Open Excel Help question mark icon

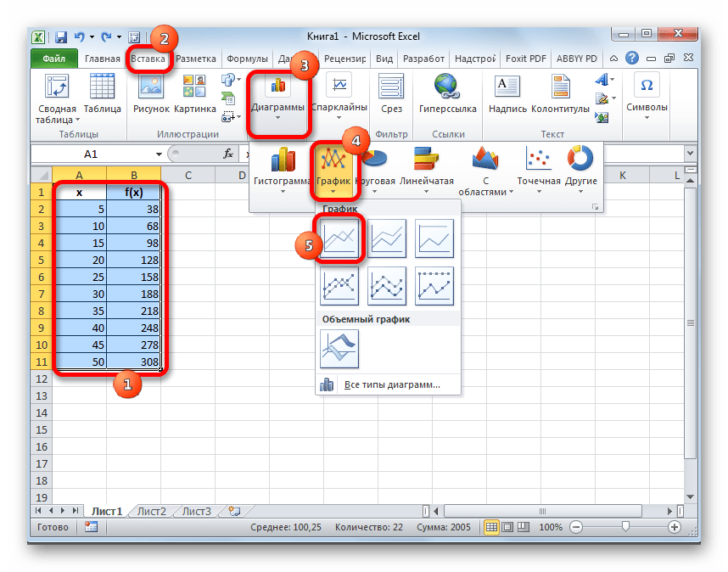(632, 58)
